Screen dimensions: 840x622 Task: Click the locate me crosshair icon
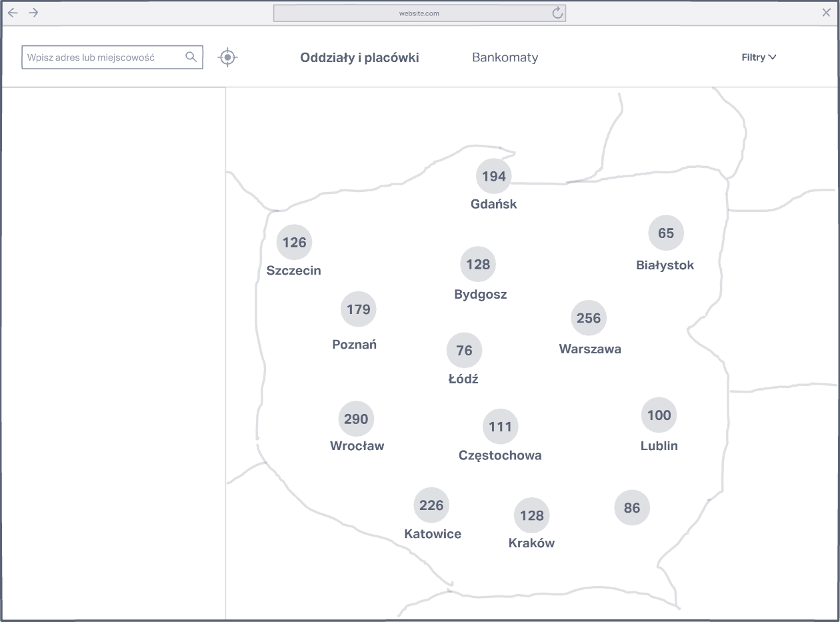(228, 58)
